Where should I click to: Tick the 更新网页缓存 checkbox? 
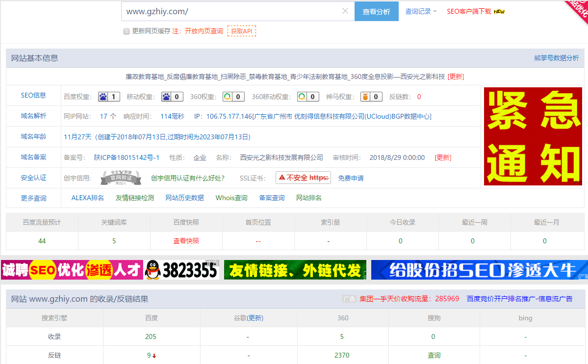point(127,31)
